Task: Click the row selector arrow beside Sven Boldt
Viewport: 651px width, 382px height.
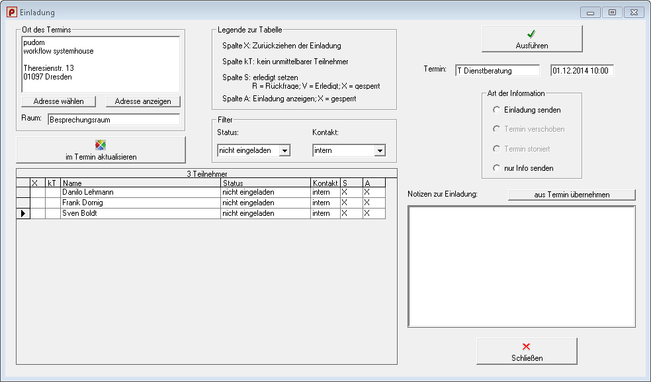Action: (x=23, y=213)
